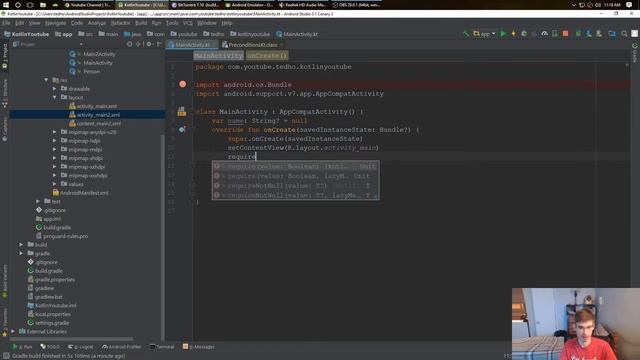Click the Collapse All icon in Project panel
The width and height of the screenshot is (640, 360).
[138, 44]
